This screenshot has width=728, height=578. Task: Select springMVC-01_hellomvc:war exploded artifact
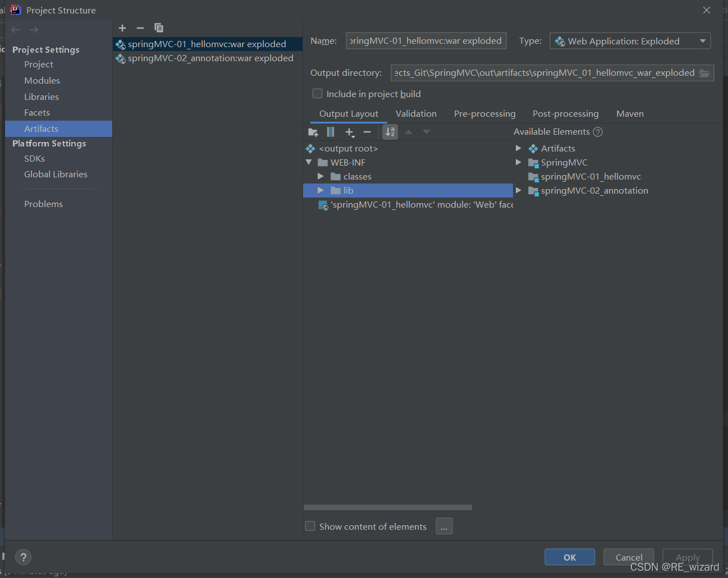(x=208, y=44)
